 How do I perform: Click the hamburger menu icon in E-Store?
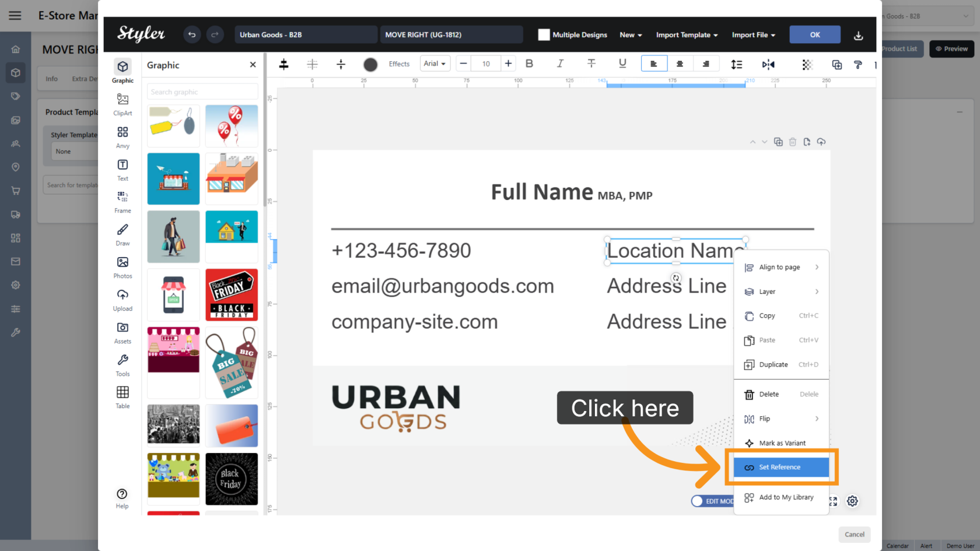point(15,16)
